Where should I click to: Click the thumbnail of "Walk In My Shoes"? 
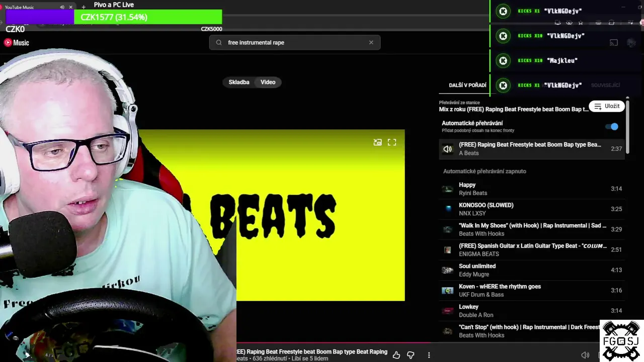click(447, 229)
